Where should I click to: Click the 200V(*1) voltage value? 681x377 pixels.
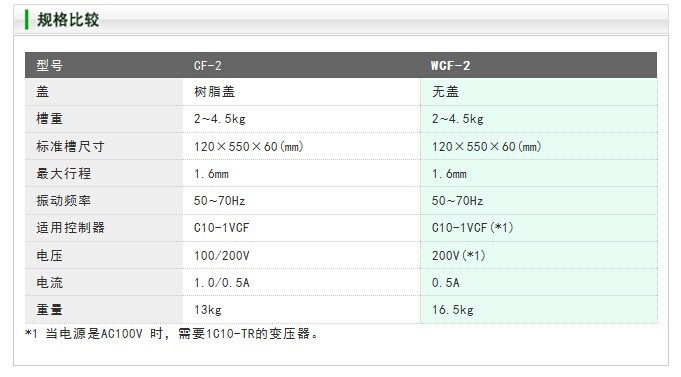click(458, 255)
